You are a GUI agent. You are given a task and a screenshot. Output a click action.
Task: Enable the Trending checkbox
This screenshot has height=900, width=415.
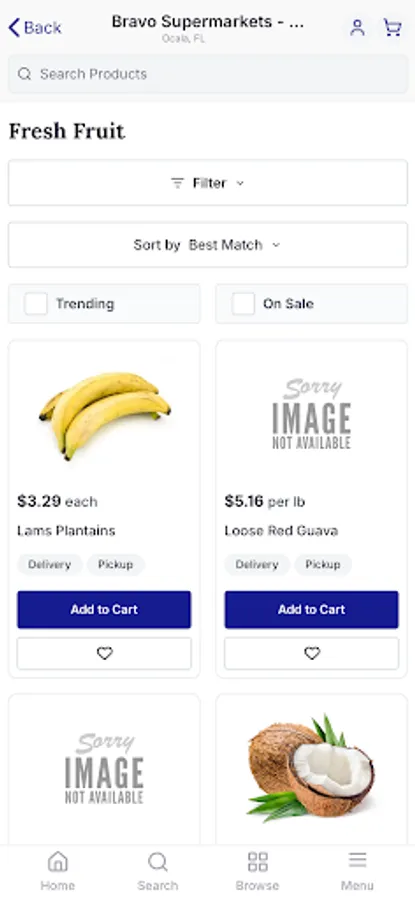click(x=36, y=304)
